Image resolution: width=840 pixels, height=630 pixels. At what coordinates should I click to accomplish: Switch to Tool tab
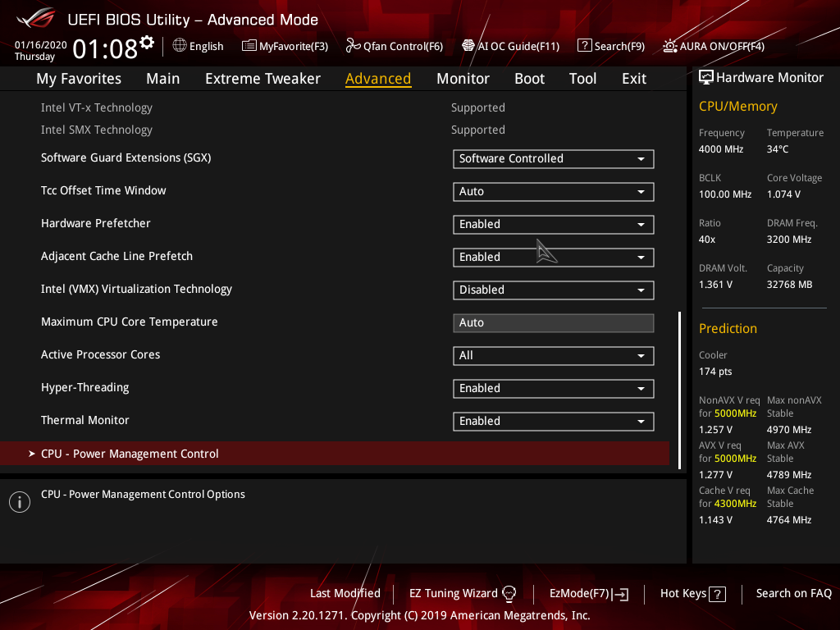click(582, 79)
